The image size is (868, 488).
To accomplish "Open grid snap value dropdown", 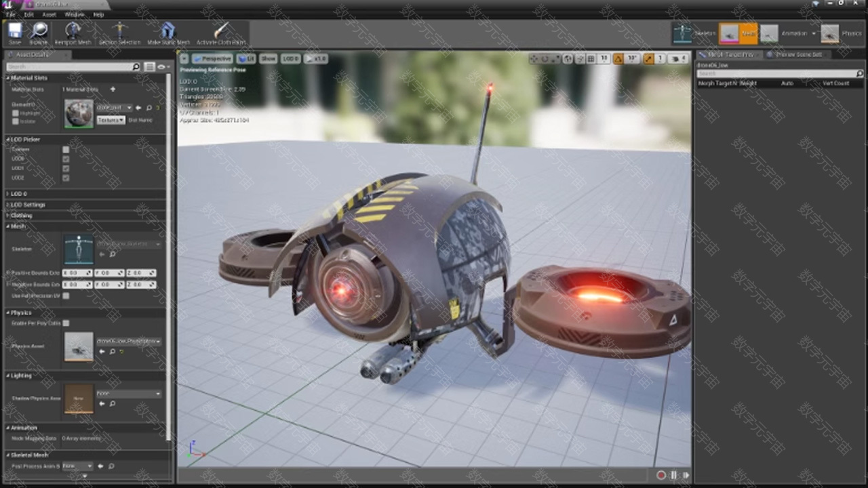I will pos(604,59).
